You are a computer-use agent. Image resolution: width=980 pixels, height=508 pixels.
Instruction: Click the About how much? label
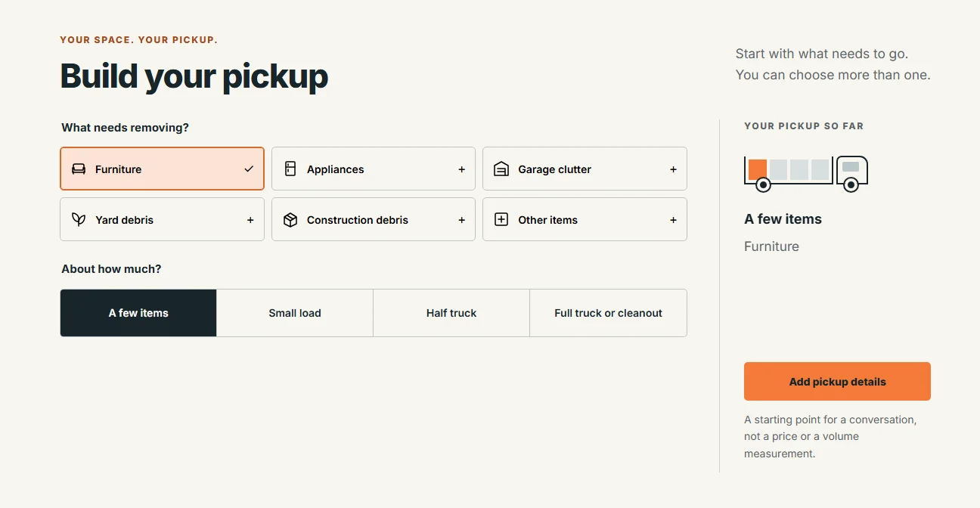(x=111, y=269)
